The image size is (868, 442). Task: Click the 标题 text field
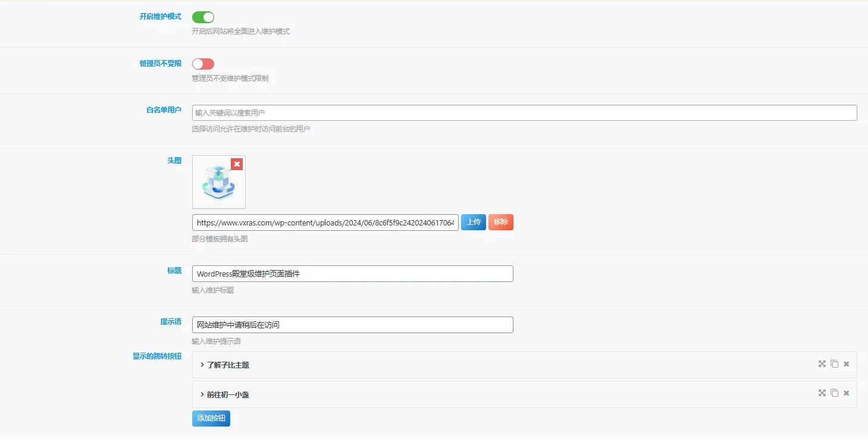click(x=352, y=274)
